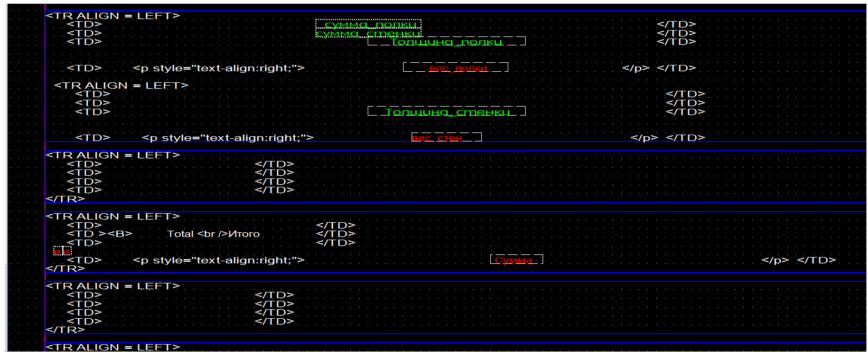The width and height of the screenshot is (868, 352).
Task: Select the red вес_стен field
Action: pyautogui.click(x=446, y=138)
